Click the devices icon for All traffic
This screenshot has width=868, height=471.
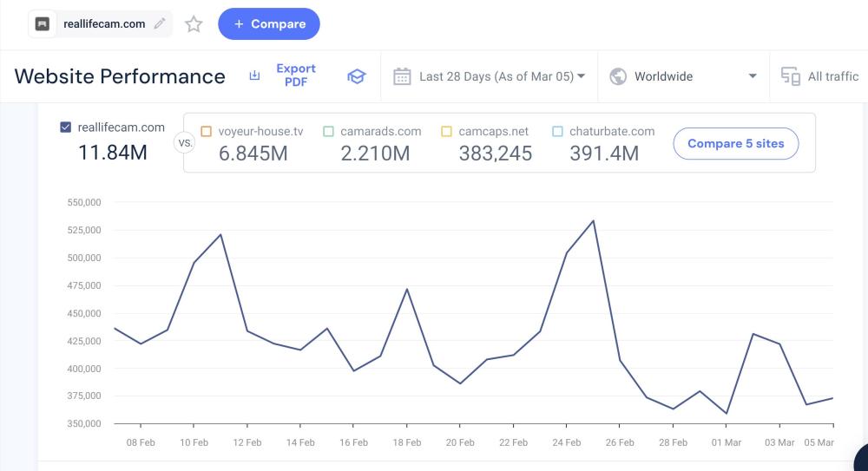(x=790, y=76)
